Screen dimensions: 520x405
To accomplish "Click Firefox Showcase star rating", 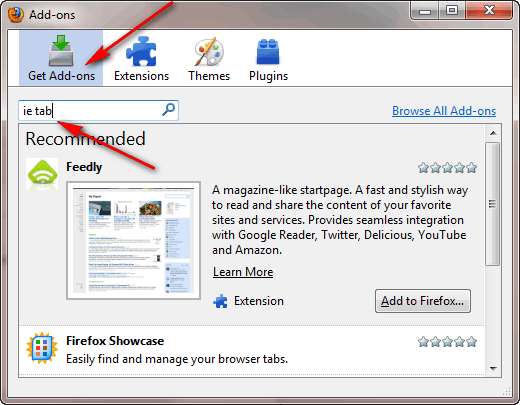I will (x=447, y=342).
